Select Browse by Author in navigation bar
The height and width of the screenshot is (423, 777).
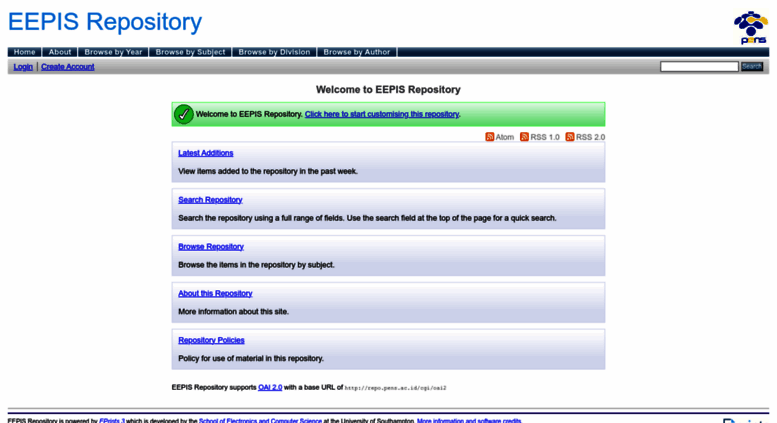click(x=357, y=52)
